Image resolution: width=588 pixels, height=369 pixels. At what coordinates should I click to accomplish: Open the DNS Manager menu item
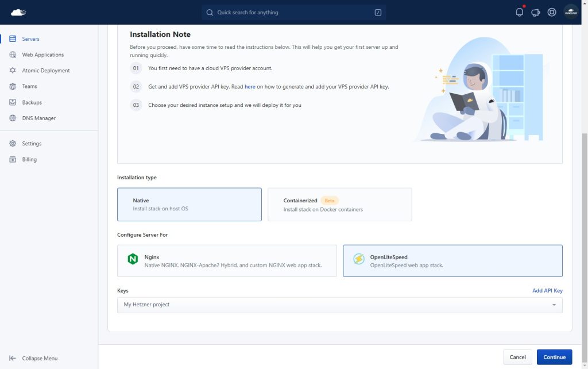38,118
